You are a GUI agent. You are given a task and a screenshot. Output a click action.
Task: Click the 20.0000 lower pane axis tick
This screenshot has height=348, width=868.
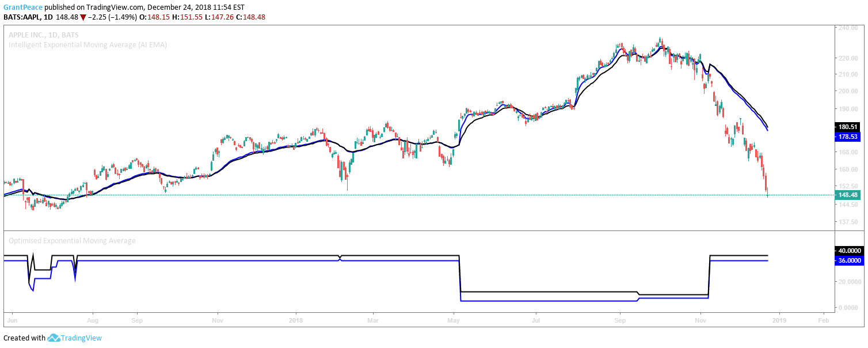850,282
